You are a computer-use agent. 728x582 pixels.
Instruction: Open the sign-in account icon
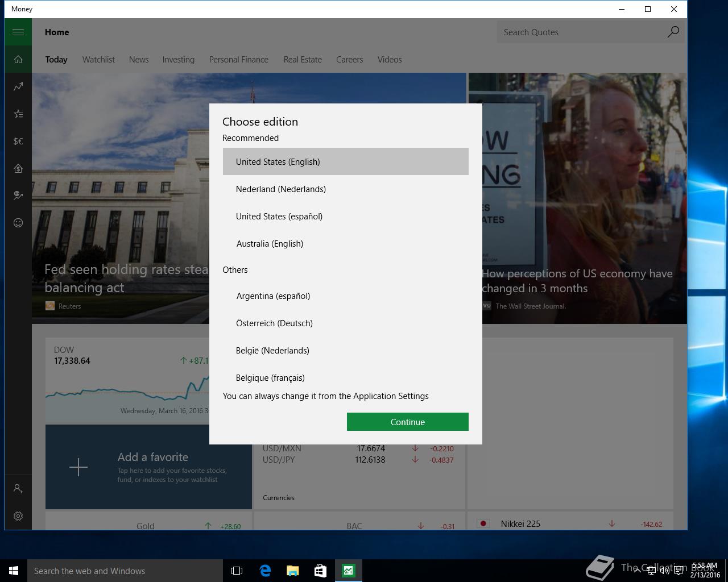(x=18, y=489)
